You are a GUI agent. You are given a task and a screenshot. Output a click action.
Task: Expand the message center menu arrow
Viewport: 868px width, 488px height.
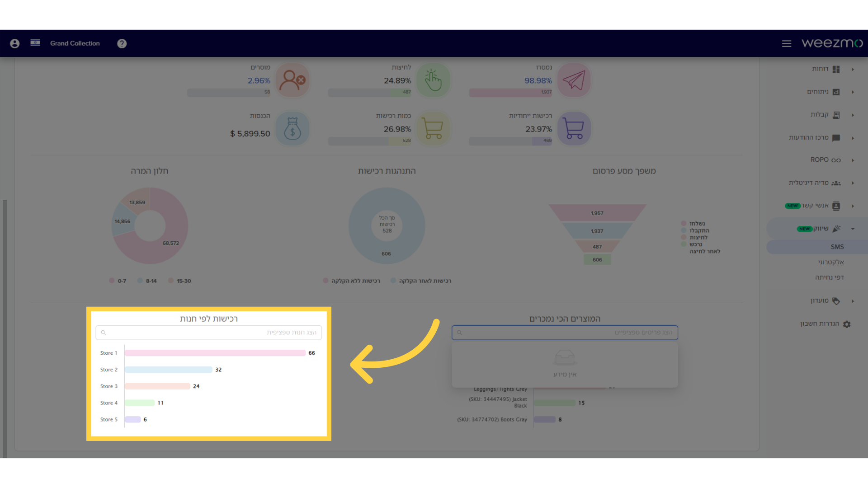(x=853, y=138)
